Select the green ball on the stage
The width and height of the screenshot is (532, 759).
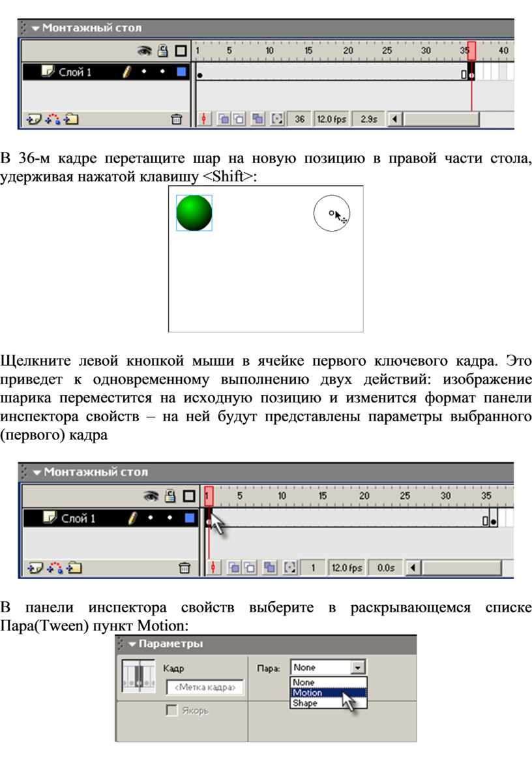click(x=194, y=213)
